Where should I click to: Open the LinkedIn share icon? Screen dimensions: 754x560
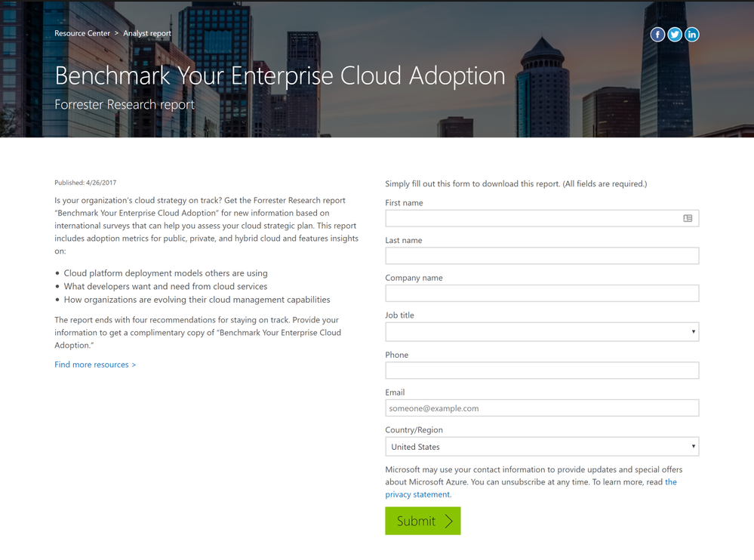(x=691, y=34)
